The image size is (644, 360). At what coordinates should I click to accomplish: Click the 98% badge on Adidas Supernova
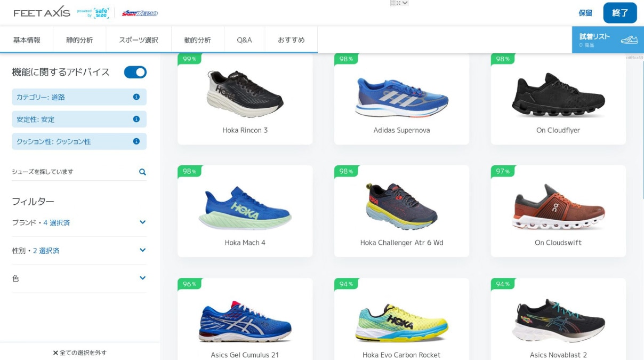[x=347, y=59]
